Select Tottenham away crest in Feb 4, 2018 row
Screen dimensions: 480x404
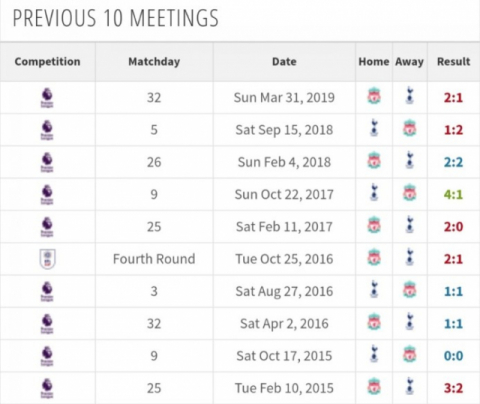click(x=409, y=161)
